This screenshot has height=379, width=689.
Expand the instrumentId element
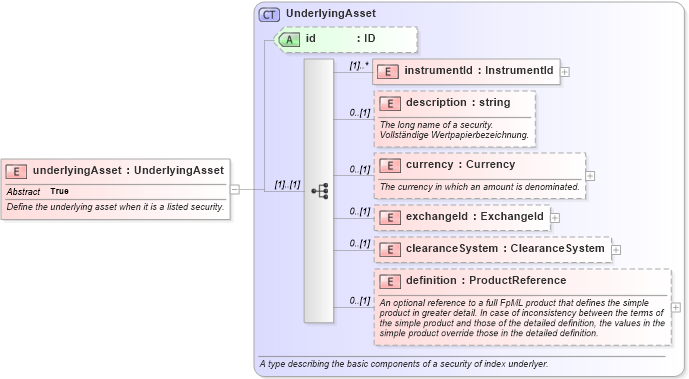click(565, 72)
